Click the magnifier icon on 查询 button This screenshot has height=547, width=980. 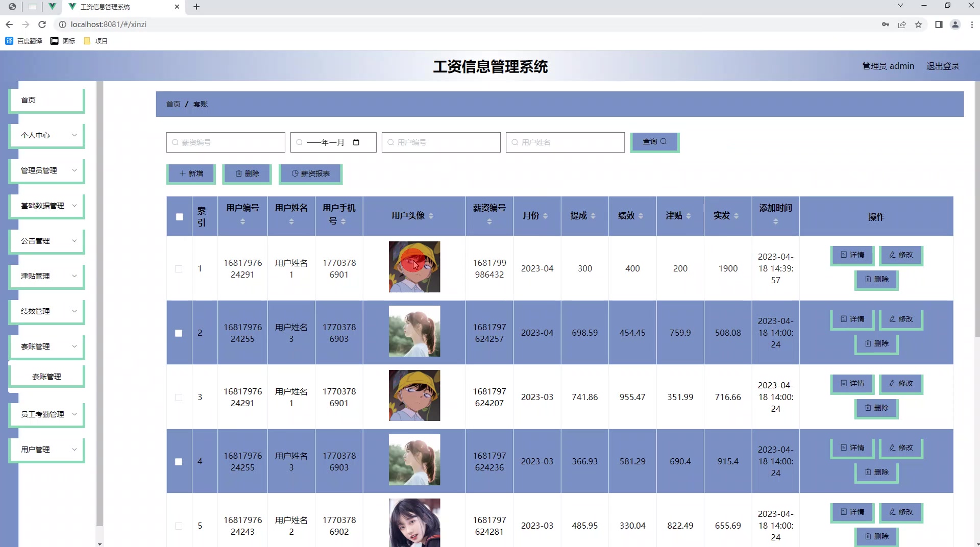[664, 141]
